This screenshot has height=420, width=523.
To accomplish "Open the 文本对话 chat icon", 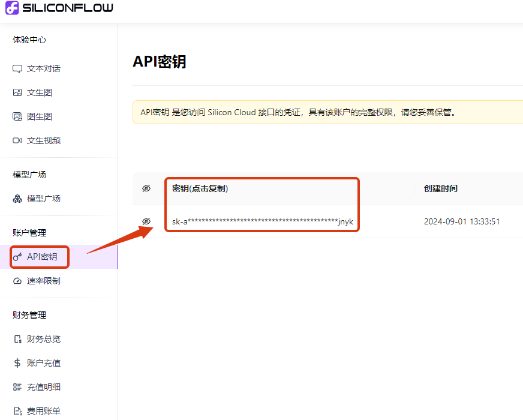I will (17, 69).
